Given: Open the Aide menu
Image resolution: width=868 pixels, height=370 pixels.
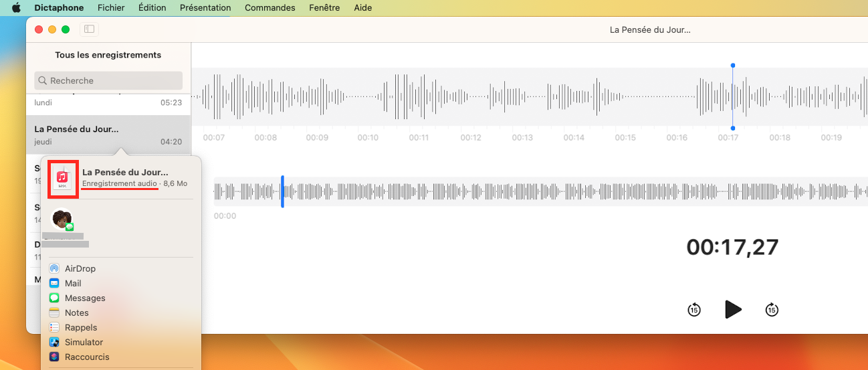Looking at the screenshot, I should (362, 8).
